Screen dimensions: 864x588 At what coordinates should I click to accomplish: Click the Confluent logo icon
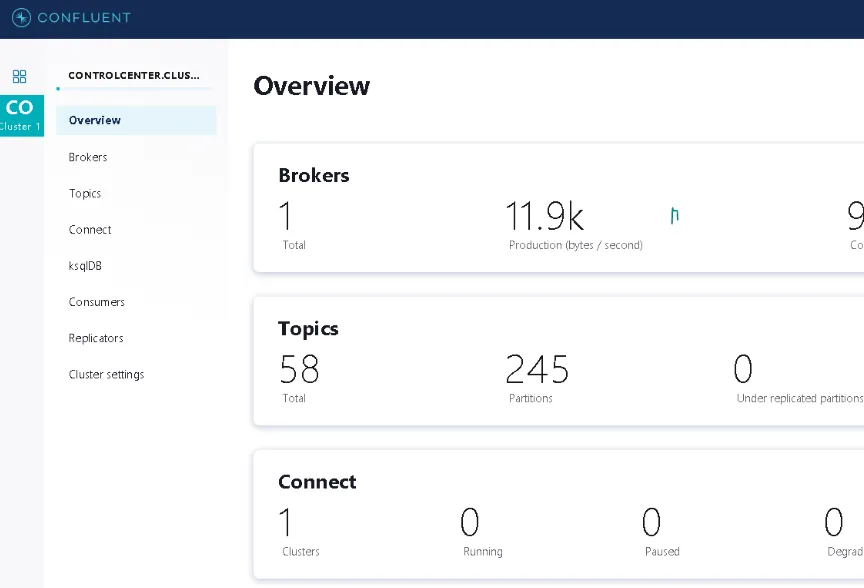click(x=21, y=18)
